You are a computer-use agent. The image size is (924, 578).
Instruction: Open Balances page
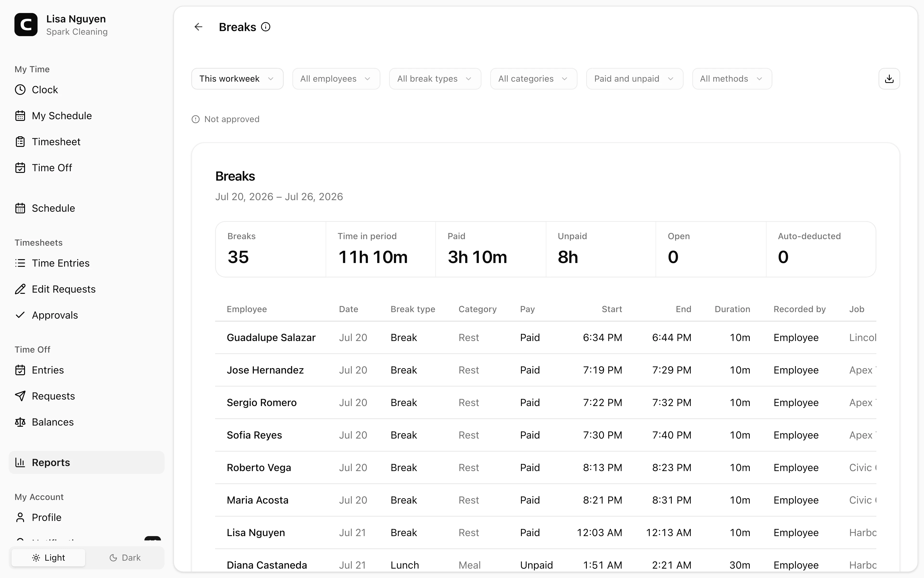pyautogui.click(x=87, y=422)
